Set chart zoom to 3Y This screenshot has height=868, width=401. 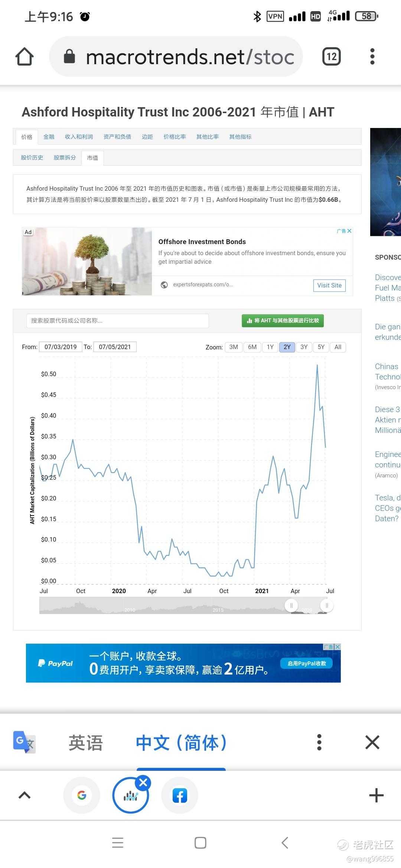[304, 347]
